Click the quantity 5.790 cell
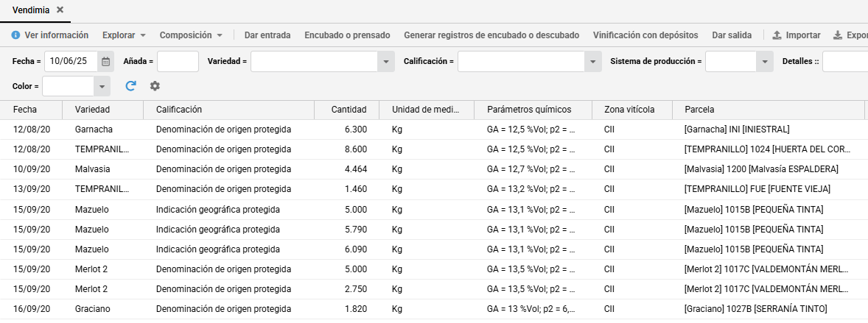 pos(346,229)
